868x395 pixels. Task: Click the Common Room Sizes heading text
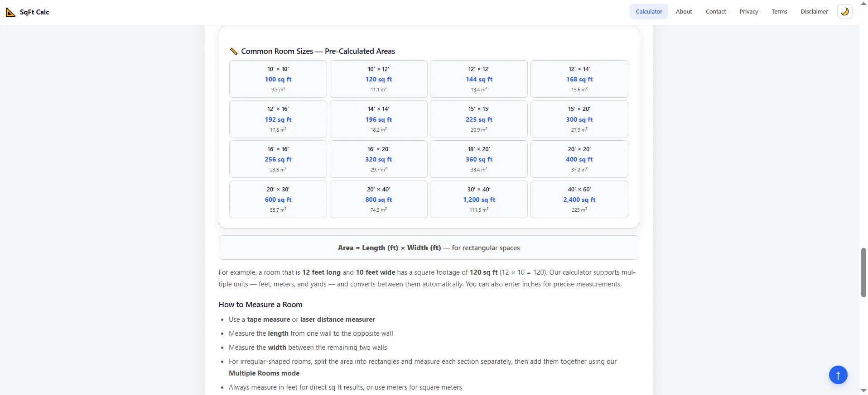pyautogui.click(x=318, y=51)
